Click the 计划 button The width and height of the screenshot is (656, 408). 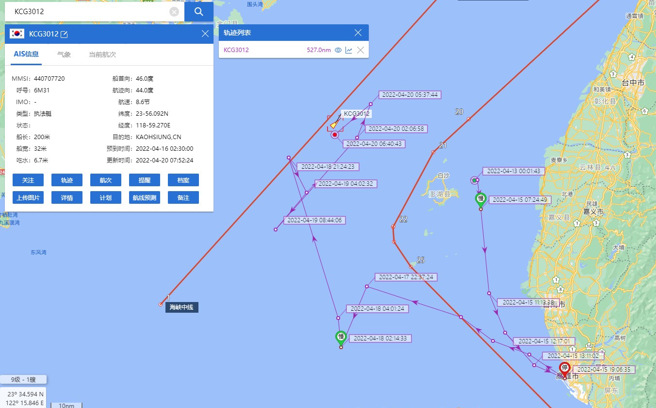click(x=105, y=198)
